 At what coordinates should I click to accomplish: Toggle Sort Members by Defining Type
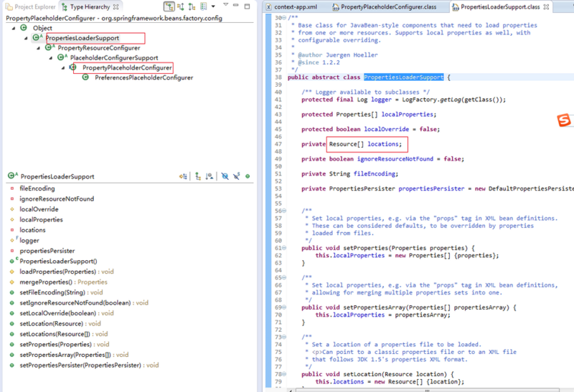210,176
